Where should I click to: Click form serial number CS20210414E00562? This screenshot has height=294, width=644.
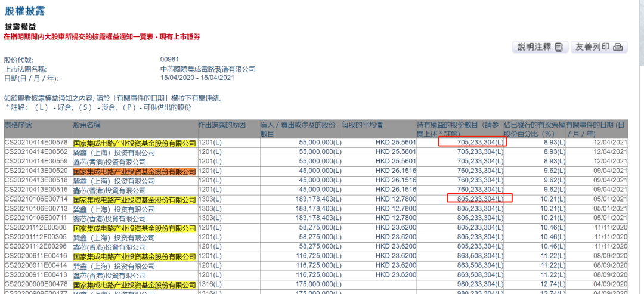(35, 151)
